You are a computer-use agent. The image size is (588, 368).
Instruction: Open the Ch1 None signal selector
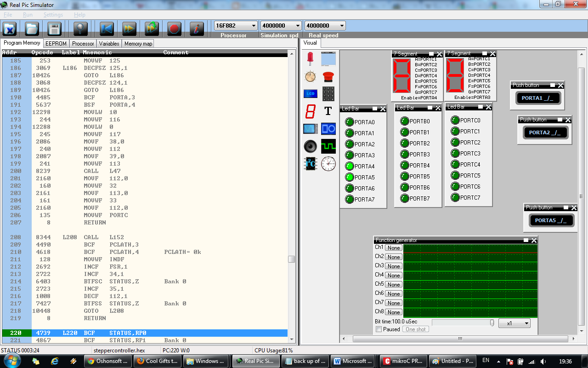[x=393, y=248]
